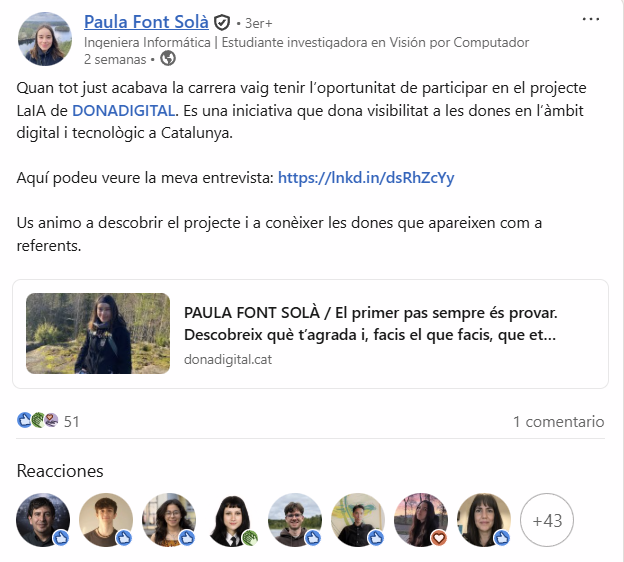Viewport: 624px width, 562px height.
Task: Open the reactions count 51
Action: pos(72,422)
